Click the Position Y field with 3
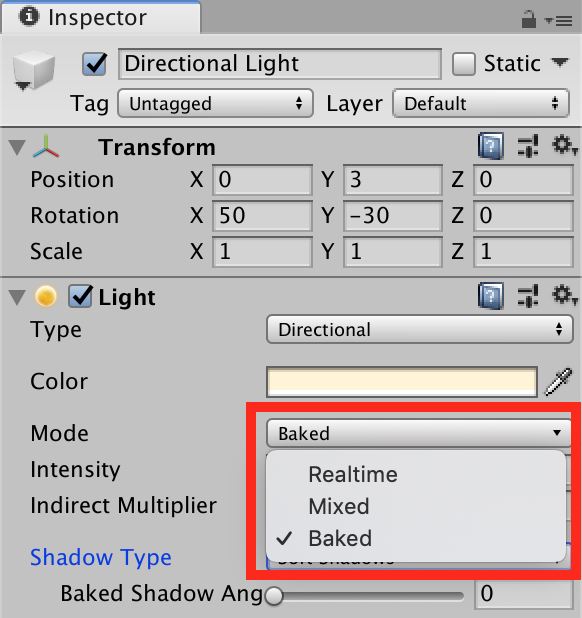 click(393, 180)
